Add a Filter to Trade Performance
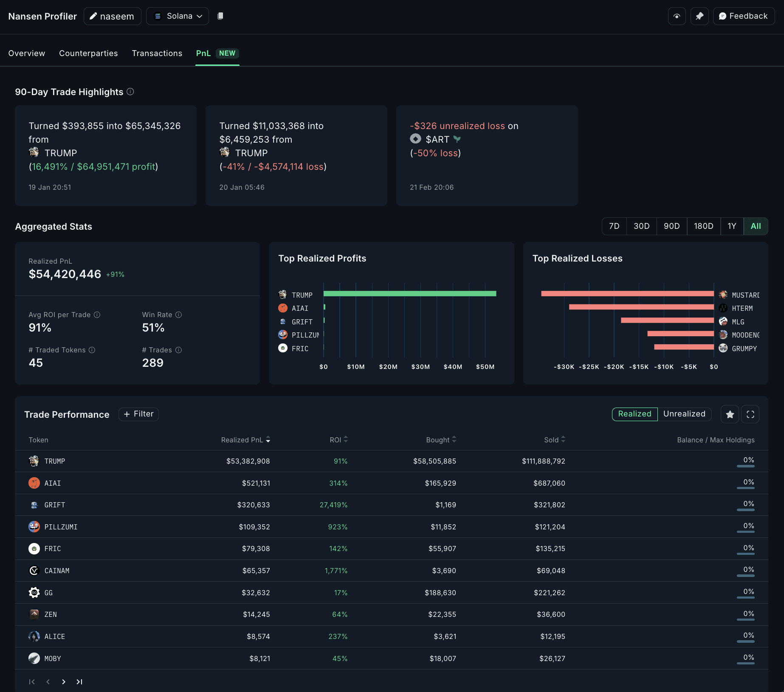The image size is (784, 692). (138, 414)
